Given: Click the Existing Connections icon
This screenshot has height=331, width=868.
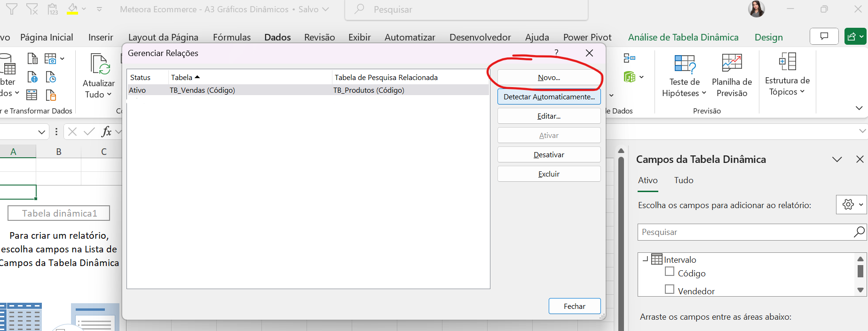Looking at the screenshot, I should (x=51, y=95).
